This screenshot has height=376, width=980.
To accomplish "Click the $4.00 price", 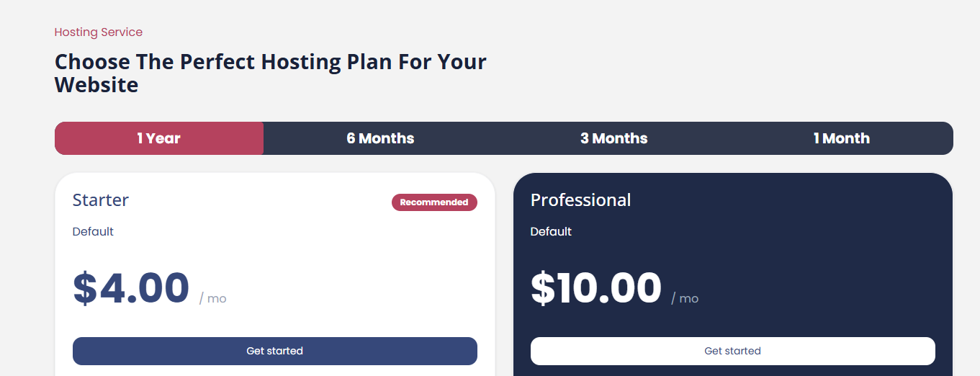I will point(131,288).
